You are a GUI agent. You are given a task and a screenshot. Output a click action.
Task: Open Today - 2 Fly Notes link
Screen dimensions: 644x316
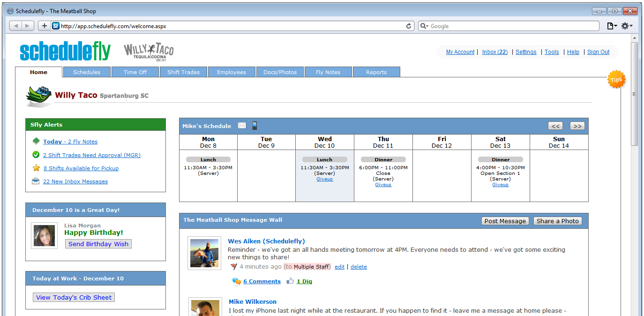(70, 142)
